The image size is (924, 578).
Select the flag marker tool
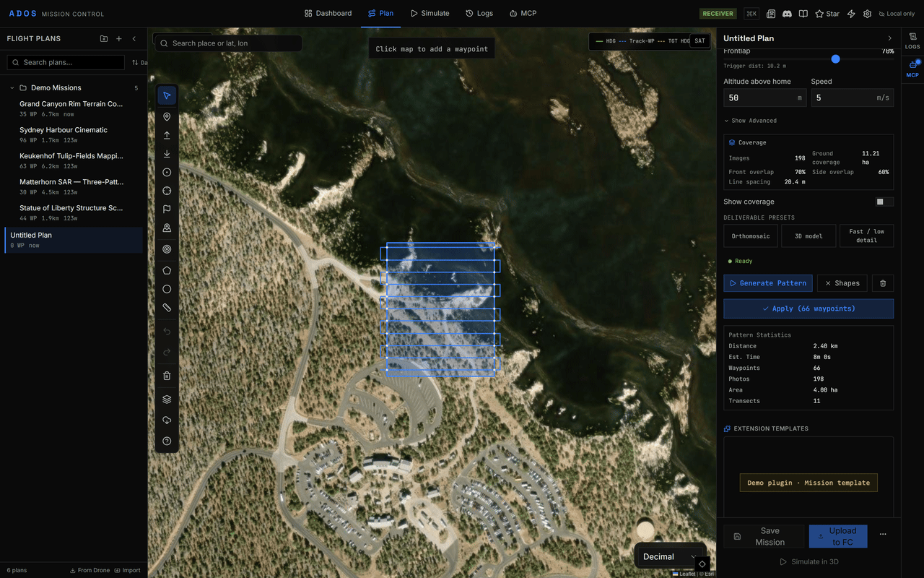coord(167,210)
